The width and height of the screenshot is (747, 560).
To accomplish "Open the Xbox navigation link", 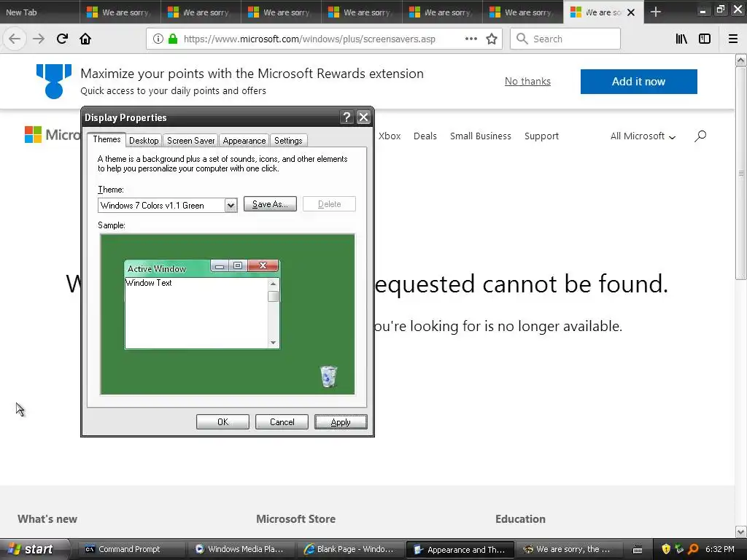I will pyautogui.click(x=390, y=136).
